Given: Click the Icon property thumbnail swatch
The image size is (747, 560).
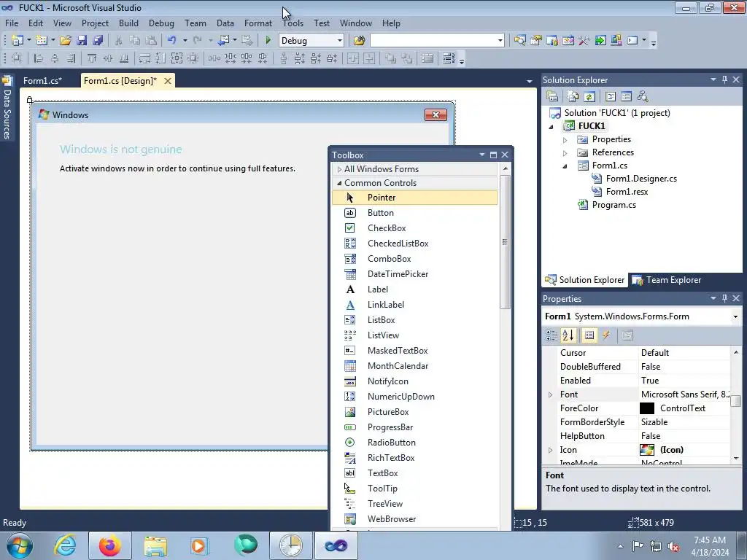Looking at the screenshot, I should coord(646,449).
